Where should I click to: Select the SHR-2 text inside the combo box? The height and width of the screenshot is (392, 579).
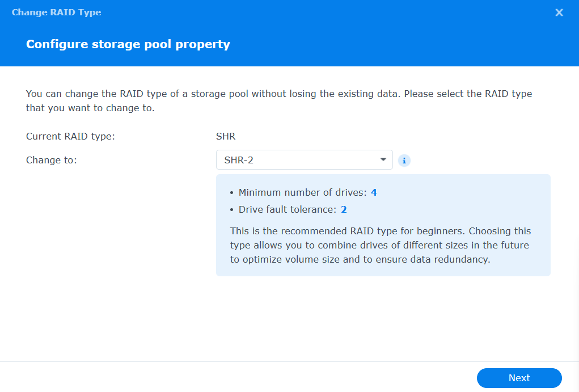pyautogui.click(x=238, y=159)
